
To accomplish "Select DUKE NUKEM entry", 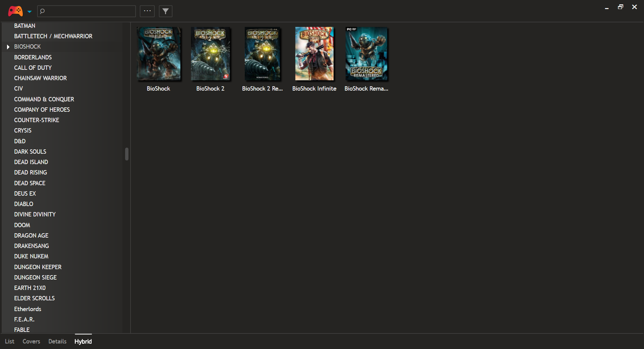I will pos(31,256).
